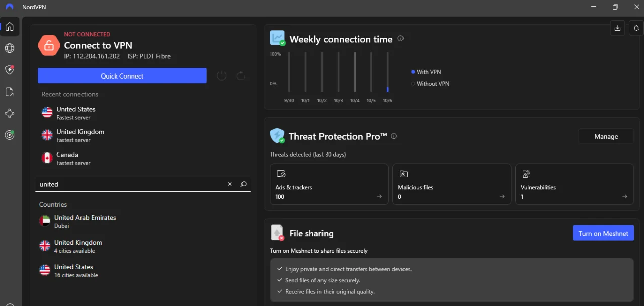Screen dimensions: 644x306
Task: Click the magnifier search icon
Action: (x=244, y=184)
